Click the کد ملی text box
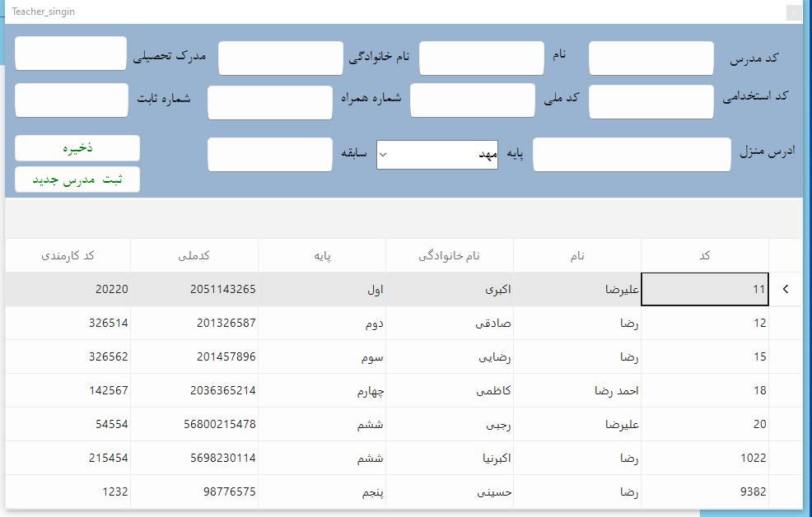The height and width of the screenshot is (517, 812). pos(473,100)
